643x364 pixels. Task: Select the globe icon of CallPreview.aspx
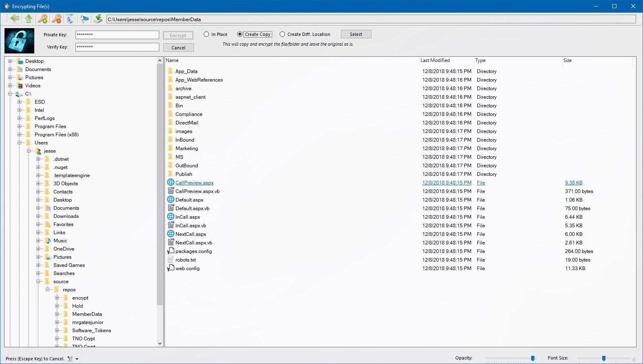point(171,182)
